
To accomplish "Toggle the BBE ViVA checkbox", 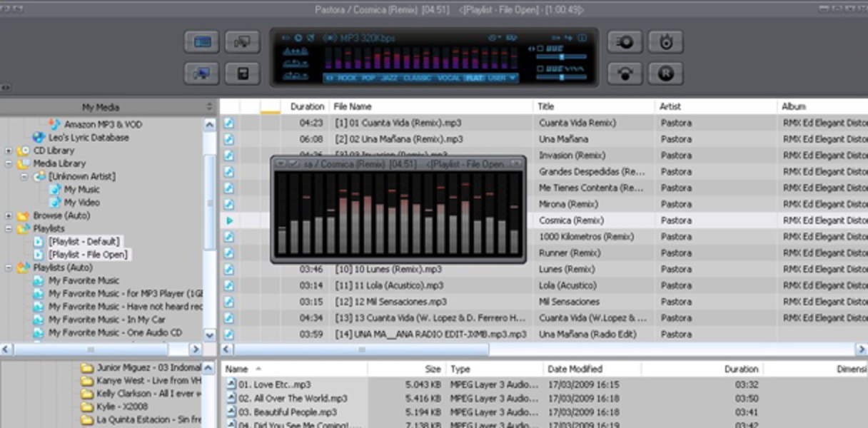I will [x=540, y=68].
